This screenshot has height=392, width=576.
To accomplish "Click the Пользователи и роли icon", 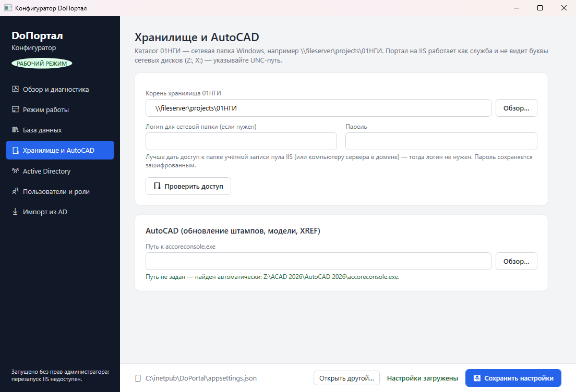I will click(15, 191).
